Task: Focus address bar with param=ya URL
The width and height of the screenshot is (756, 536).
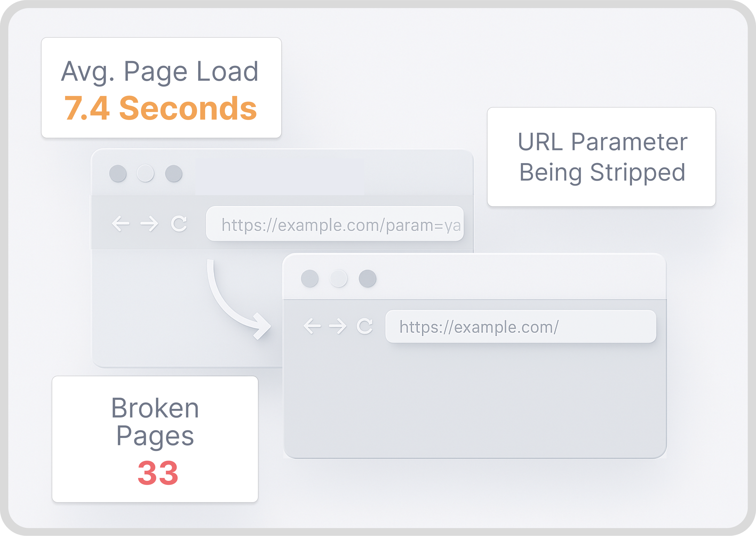Action: click(x=335, y=224)
